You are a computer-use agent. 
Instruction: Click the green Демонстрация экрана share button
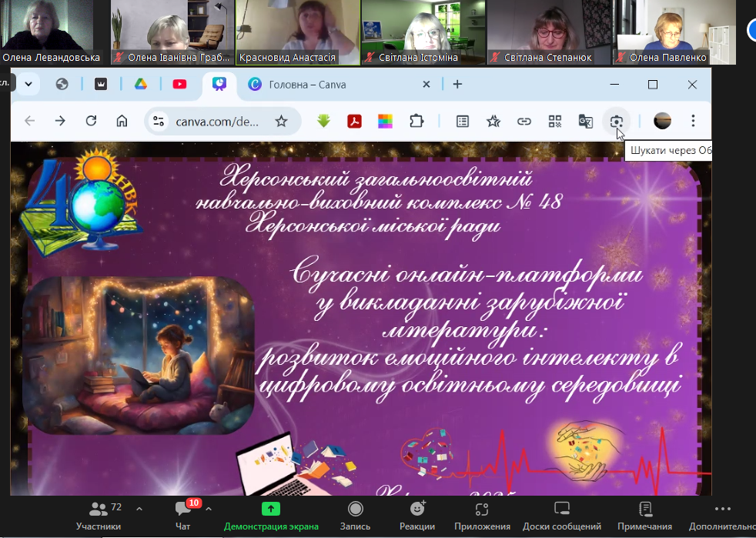tap(271, 515)
